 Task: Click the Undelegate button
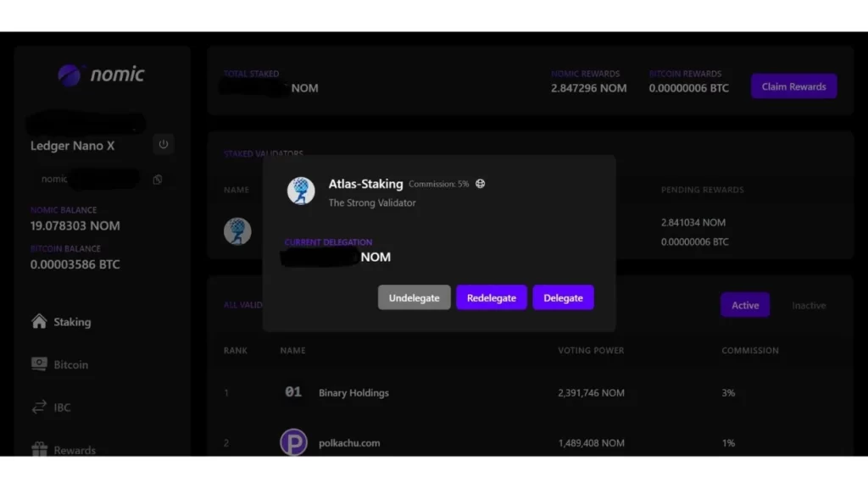coord(414,297)
